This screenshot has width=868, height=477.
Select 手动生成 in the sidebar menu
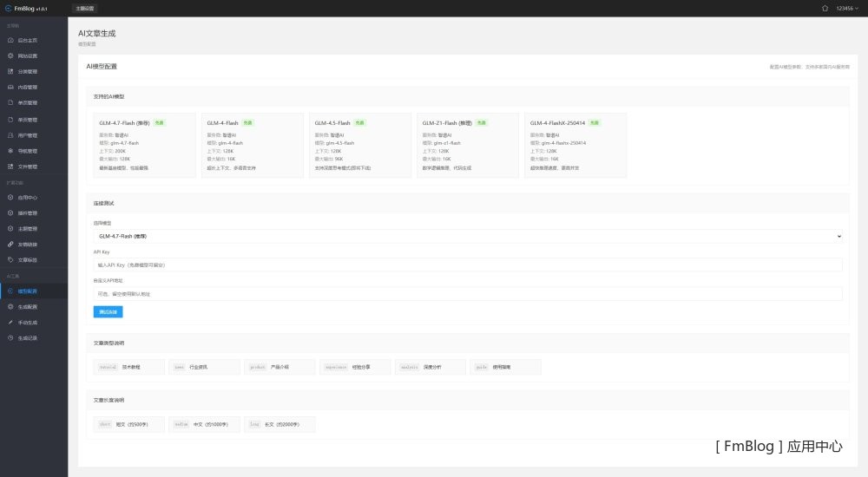[x=27, y=323]
